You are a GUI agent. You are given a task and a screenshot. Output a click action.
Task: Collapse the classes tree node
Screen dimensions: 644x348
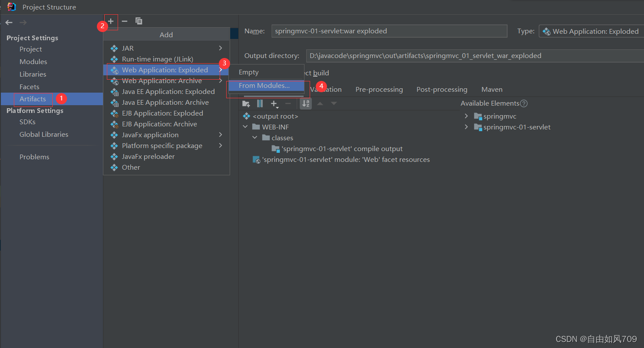(x=255, y=138)
